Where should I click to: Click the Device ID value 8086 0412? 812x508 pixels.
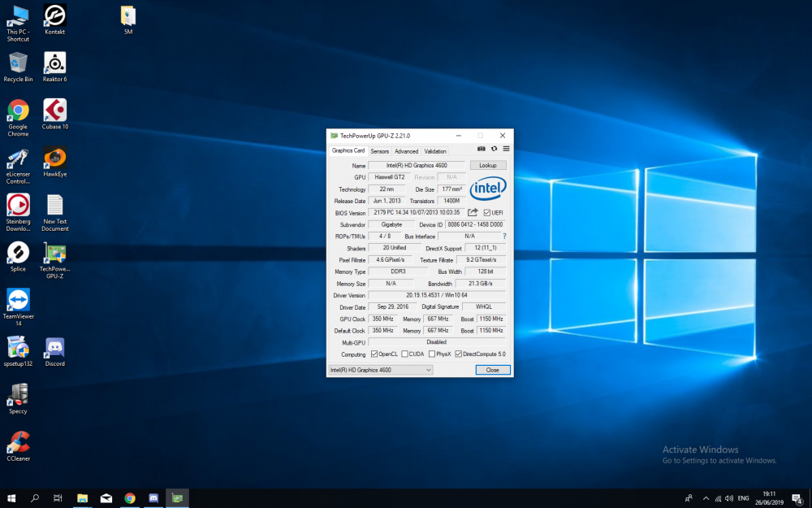[x=475, y=224]
